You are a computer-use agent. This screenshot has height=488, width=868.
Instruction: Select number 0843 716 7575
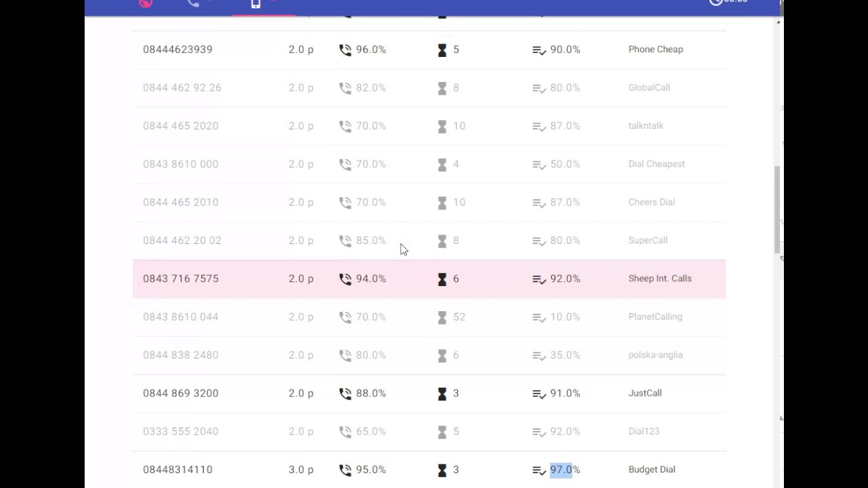pos(180,279)
